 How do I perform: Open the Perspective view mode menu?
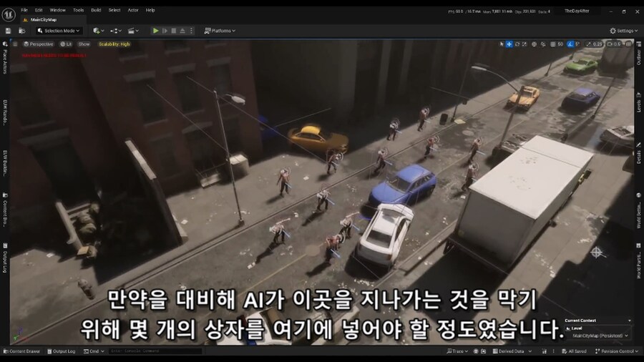38,44
